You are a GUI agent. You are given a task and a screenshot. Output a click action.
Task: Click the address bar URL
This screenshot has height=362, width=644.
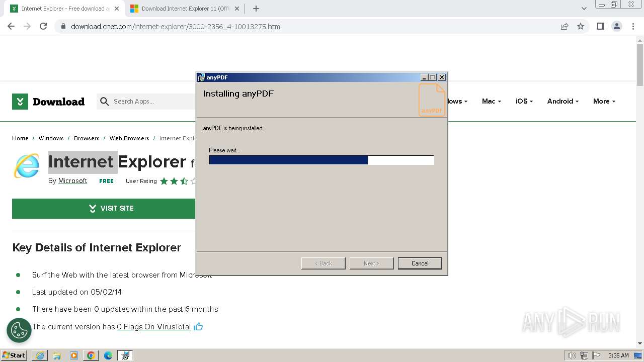point(176,26)
